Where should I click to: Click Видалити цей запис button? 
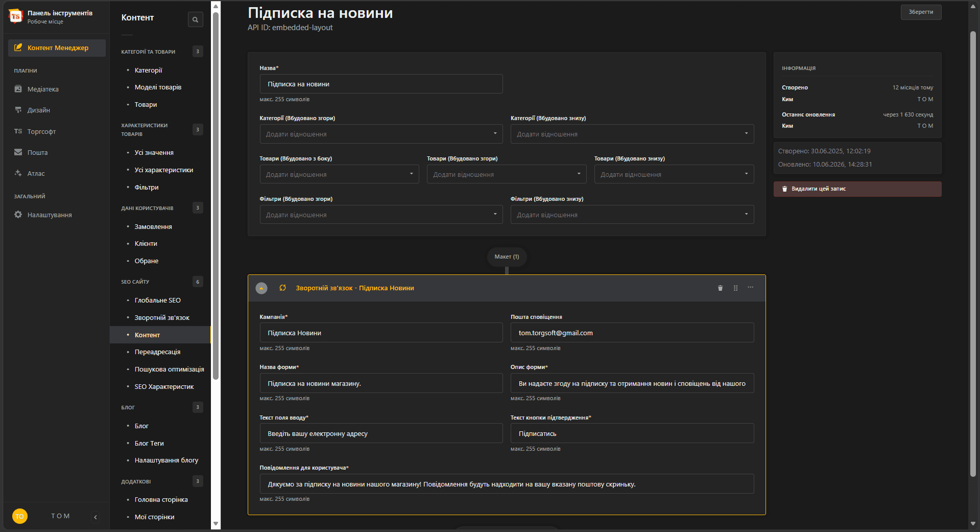[857, 189]
